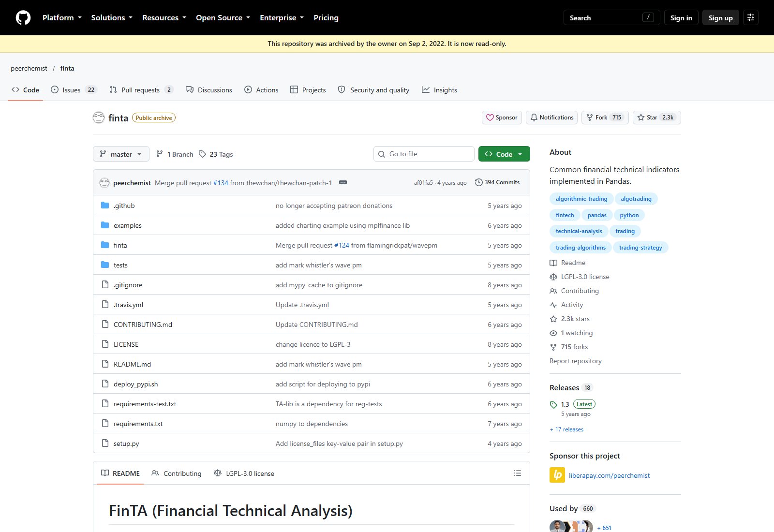
Task: Click the peerchemist avatar beside finta title
Action: pos(99,118)
